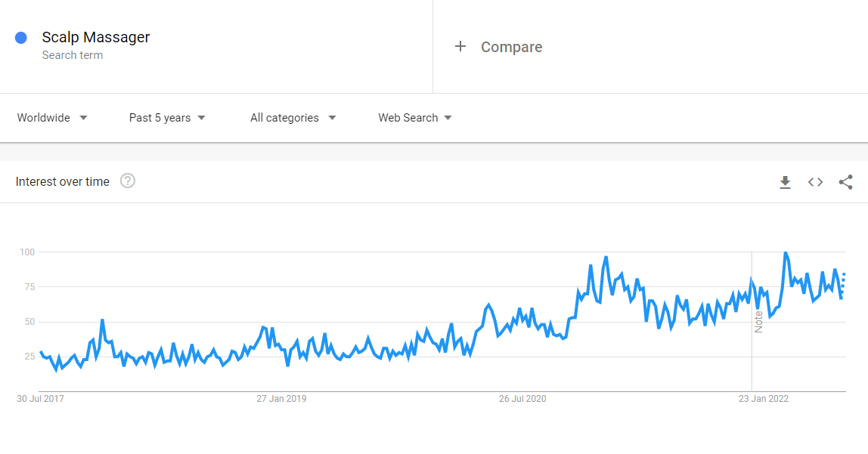Open the Past 5 years time range dropdown

[167, 118]
